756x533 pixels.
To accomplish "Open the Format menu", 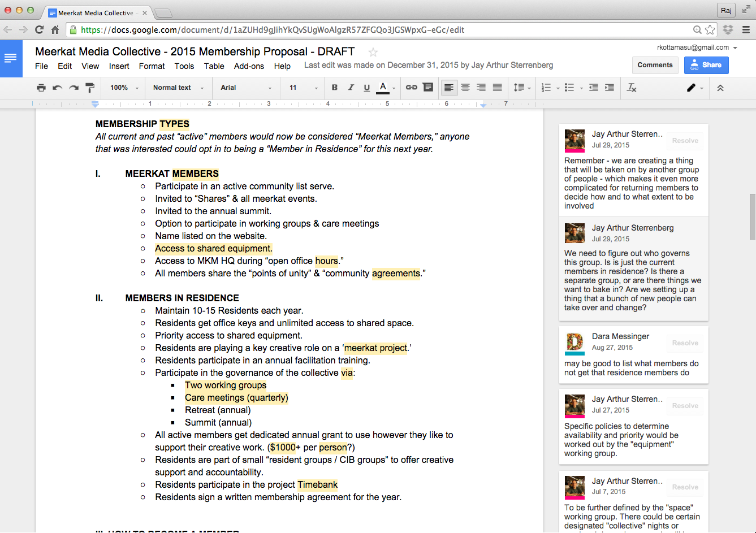I will click(152, 66).
